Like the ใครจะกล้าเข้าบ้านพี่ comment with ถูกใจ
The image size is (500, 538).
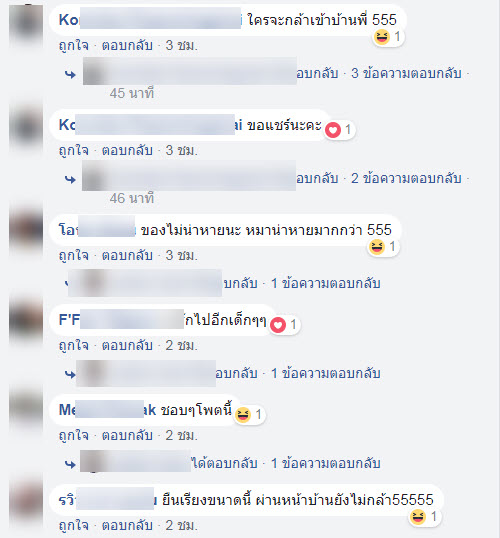tap(74, 46)
